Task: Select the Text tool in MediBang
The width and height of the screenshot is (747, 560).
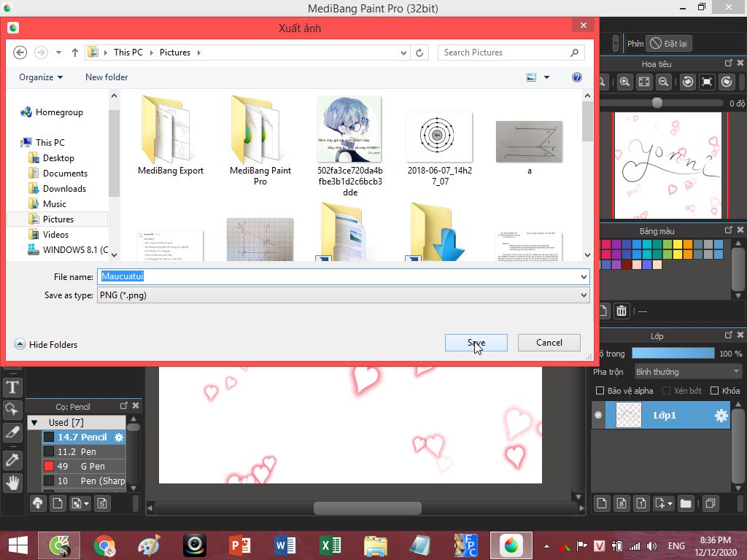Action: tap(12, 387)
